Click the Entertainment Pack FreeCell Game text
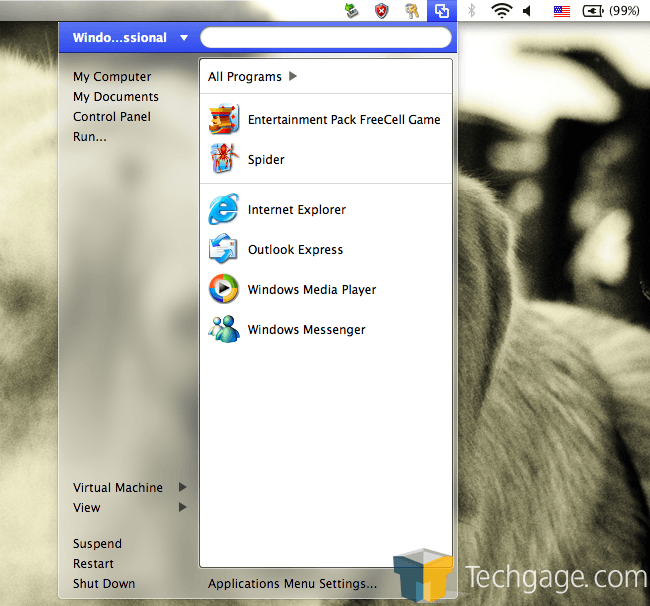Viewport: 650px width, 606px height. 344,119
